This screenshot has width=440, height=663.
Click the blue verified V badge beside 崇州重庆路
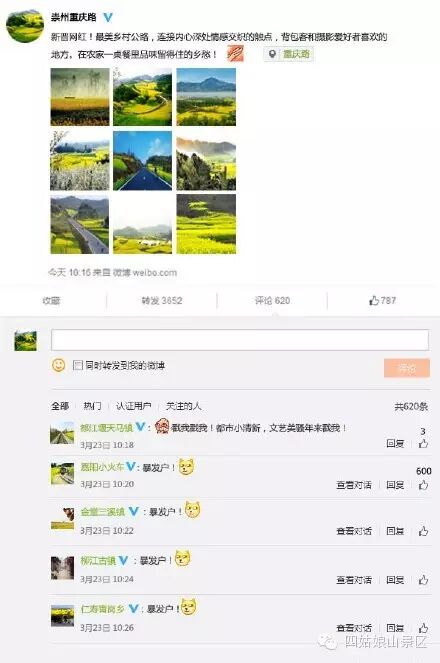[x=108, y=17]
